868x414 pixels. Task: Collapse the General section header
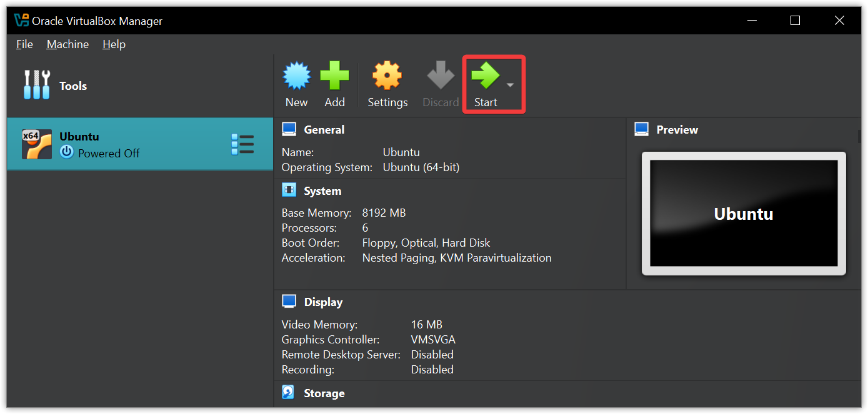pos(324,130)
